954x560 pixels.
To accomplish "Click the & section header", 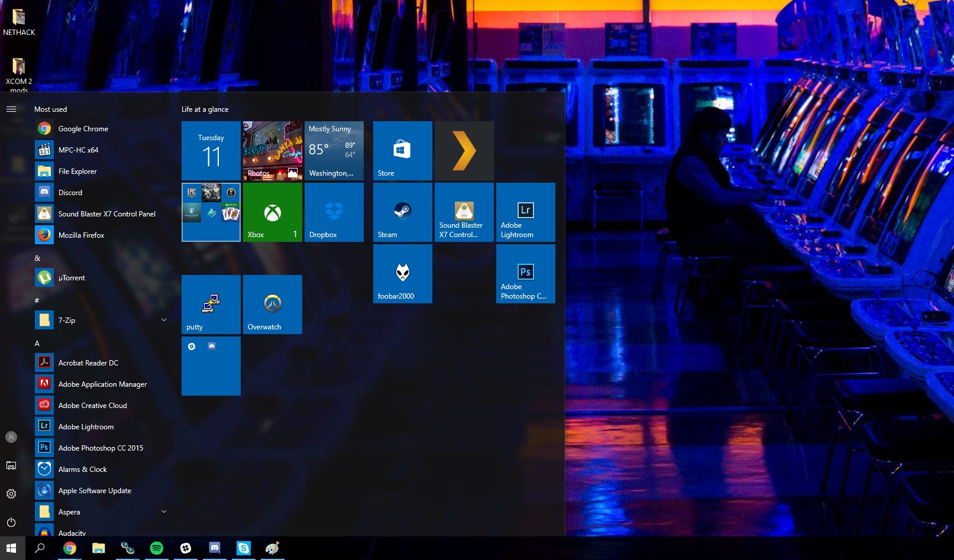I will tap(37, 258).
